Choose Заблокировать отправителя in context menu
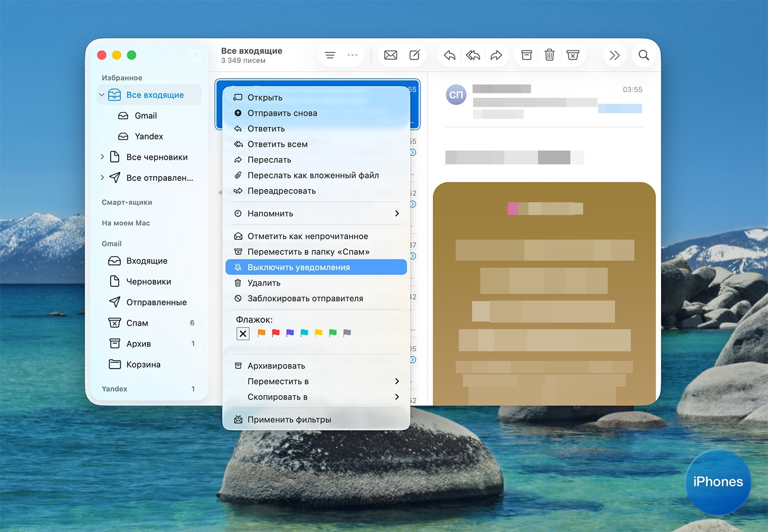The image size is (768, 532). 305,299
